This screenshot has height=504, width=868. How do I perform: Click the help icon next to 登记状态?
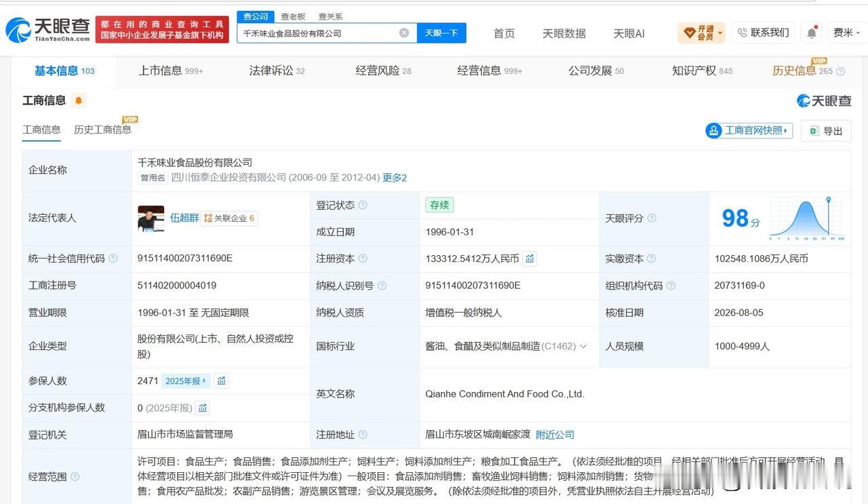tap(363, 205)
